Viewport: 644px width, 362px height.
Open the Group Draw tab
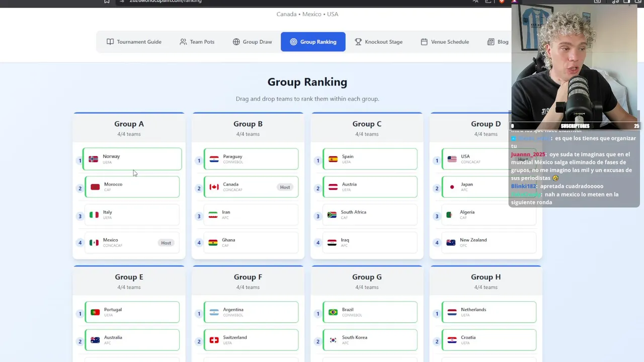[252, 42]
